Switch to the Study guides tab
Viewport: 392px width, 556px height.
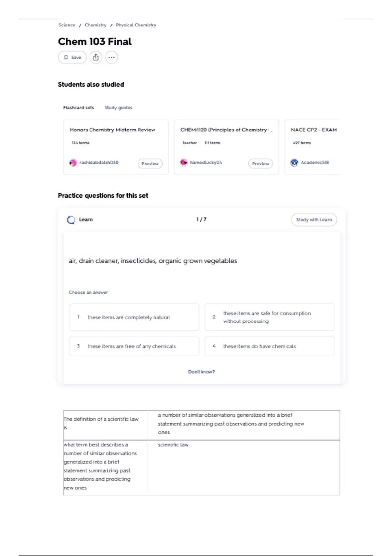[118, 108]
